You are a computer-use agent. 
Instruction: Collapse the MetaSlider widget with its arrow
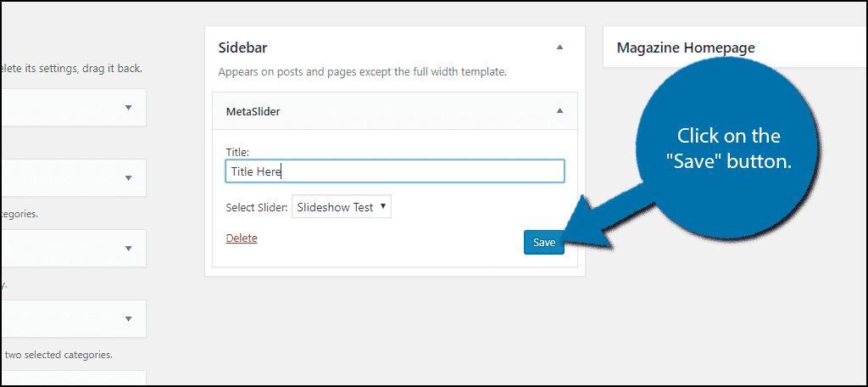coord(559,111)
